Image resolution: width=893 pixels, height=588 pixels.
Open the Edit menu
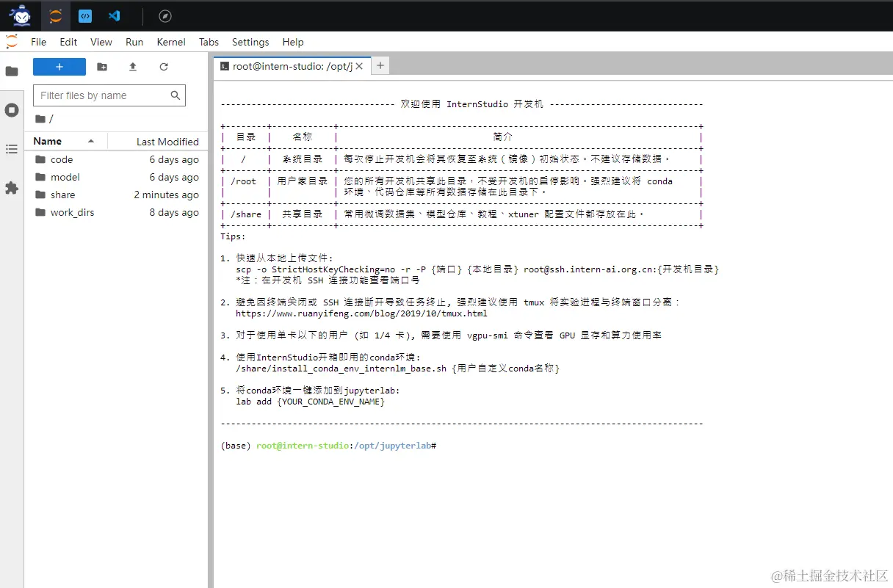(68, 42)
